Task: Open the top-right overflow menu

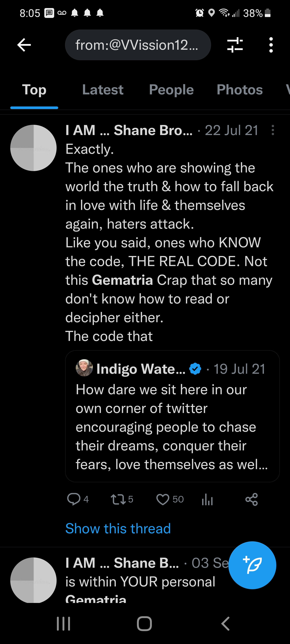Action: pyautogui.click(x=271, y=45)
